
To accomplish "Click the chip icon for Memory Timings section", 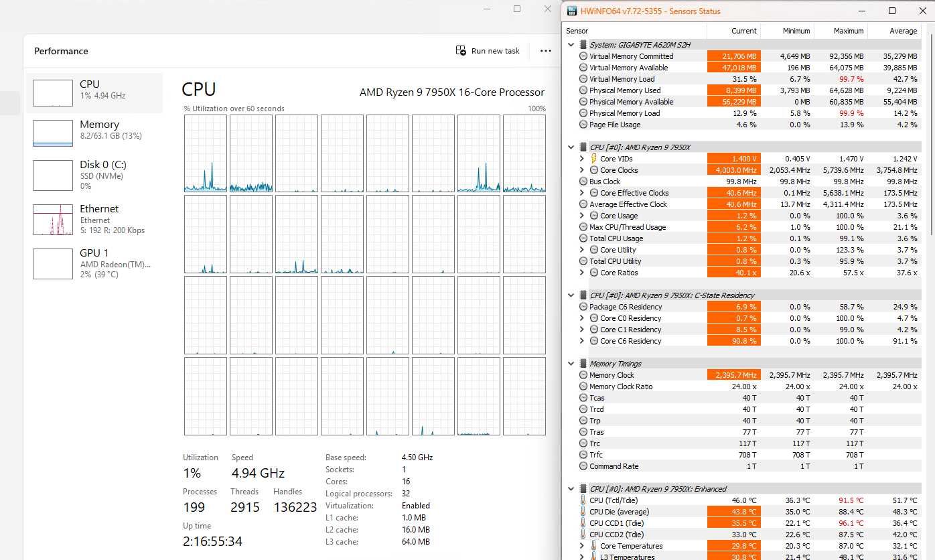I will 583,364.
